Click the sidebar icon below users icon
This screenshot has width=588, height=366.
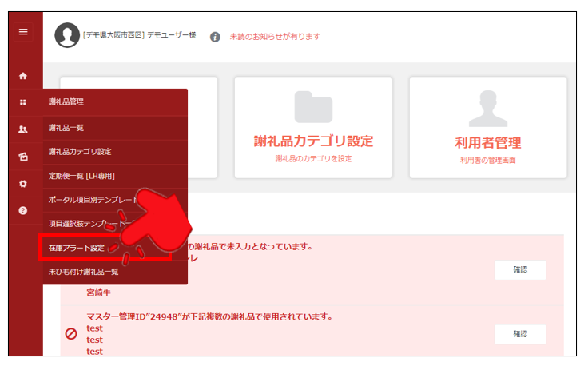(23, 157)
